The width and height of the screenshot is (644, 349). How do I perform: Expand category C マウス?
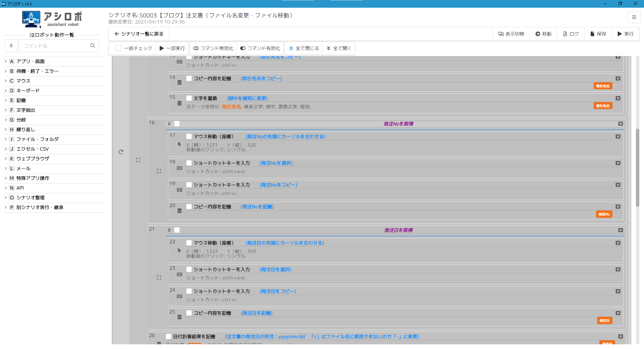click(x=54, y=81)
